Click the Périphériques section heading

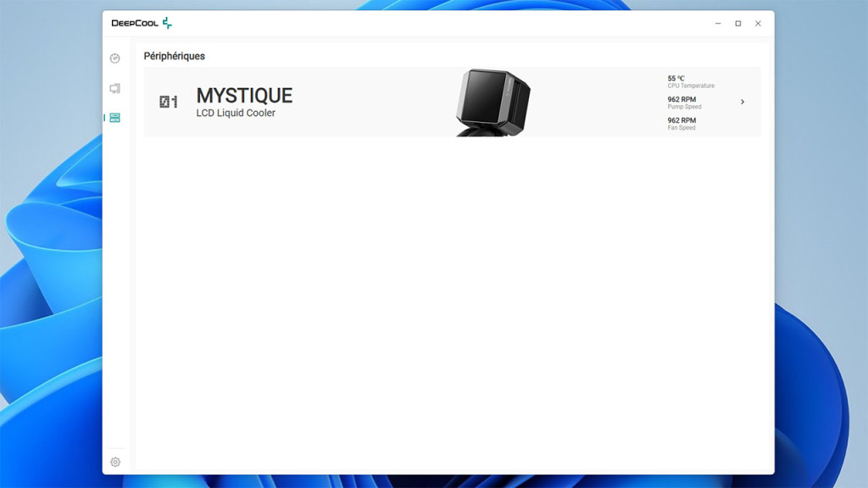click(x=174, y=56)
